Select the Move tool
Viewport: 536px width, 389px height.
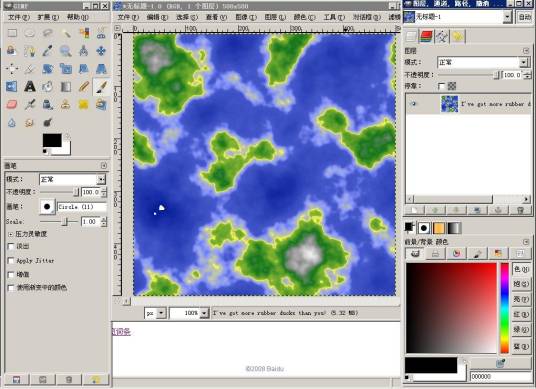point(101,51)
